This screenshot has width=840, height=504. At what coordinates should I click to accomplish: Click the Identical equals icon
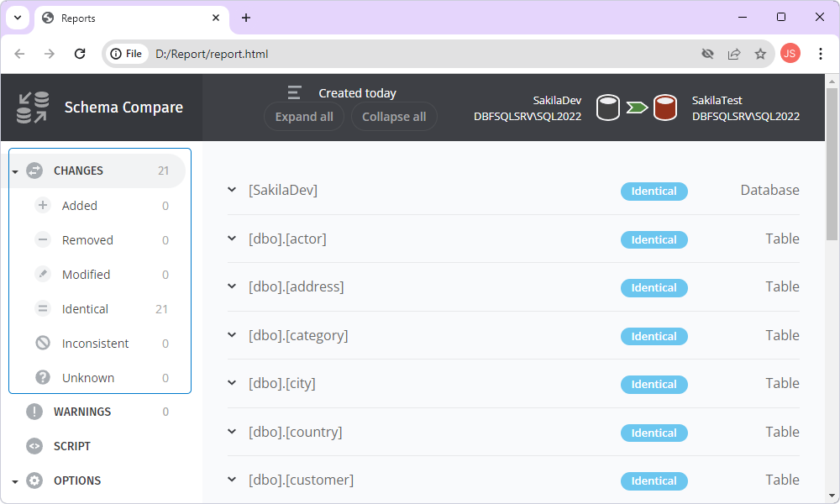point(43,308)
